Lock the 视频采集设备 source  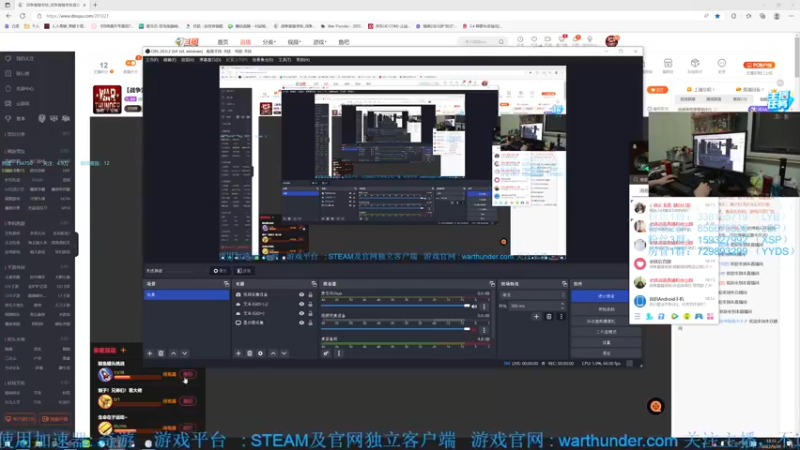(310, 294)
